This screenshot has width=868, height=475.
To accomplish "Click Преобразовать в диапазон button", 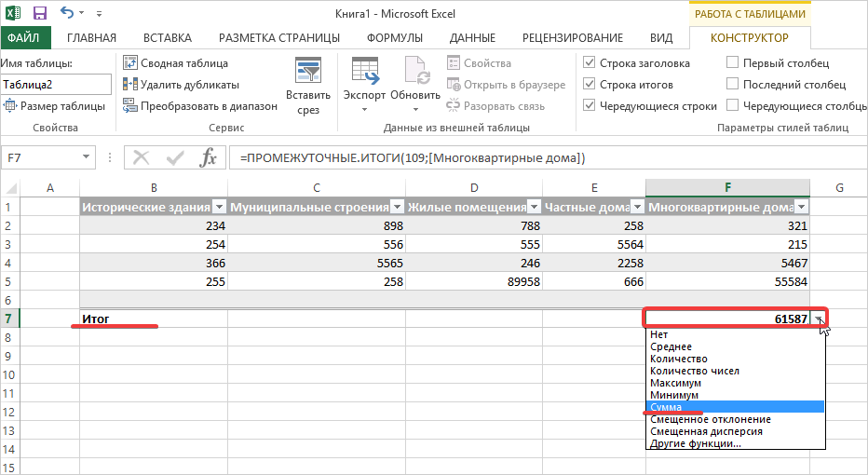I will 199,106.
